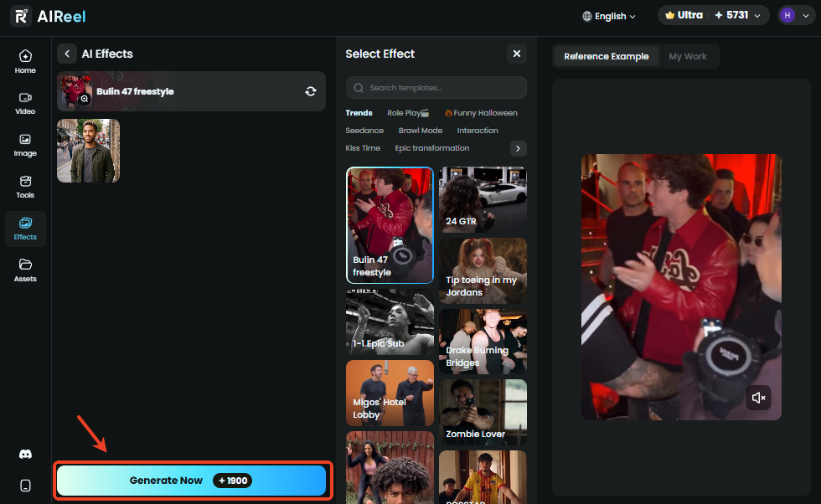
Task: Select the Bulin 47 freestyle effect card
Action: click(390, 225)
